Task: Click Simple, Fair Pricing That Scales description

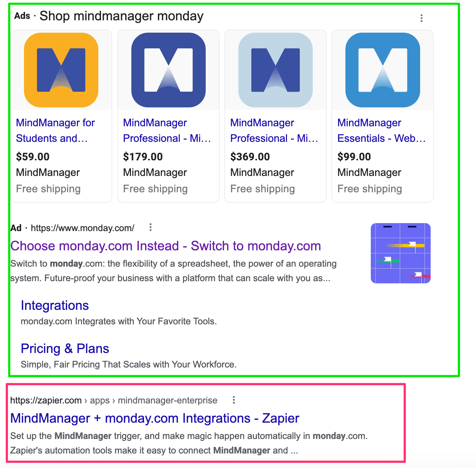Action: pyautogui.click(x=129, y=364)
